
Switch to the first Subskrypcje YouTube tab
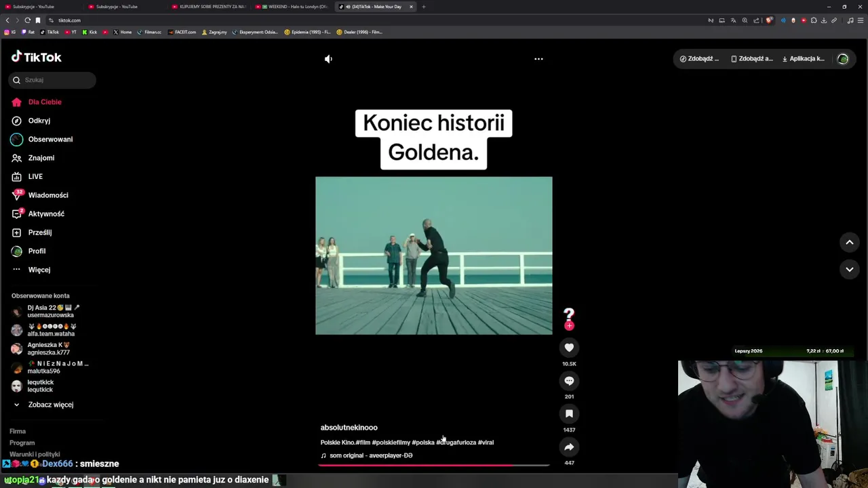41,7
